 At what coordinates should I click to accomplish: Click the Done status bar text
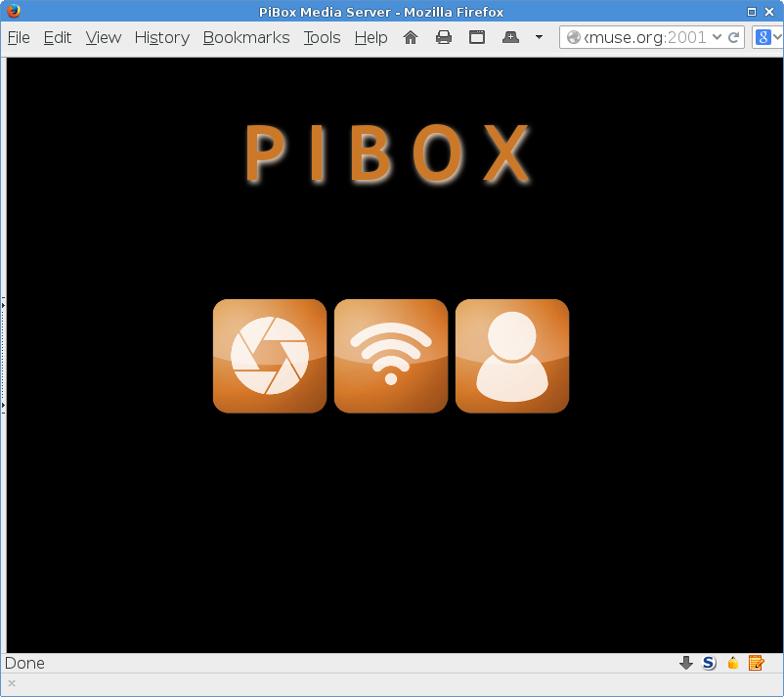[24, 663]
